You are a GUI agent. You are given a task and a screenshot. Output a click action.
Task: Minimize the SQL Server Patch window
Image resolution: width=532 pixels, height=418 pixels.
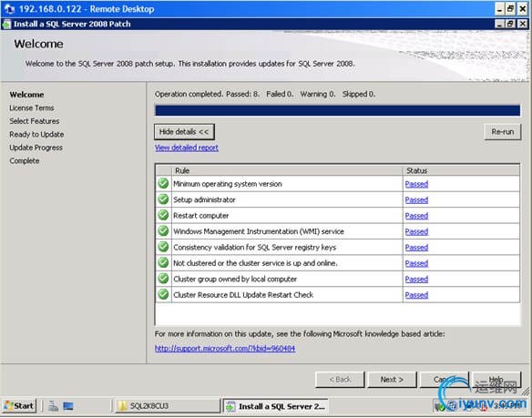pyautogui.click(x=499, y=24)
